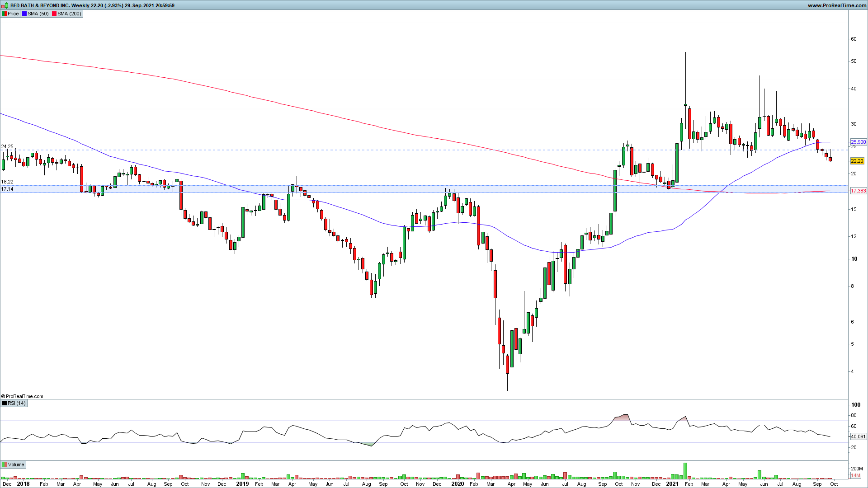Viewport: 868px width, 488px height.
Task: Click the yellow 22.20 current price tag
Action: pyautogui.click(x=857, y=161)
